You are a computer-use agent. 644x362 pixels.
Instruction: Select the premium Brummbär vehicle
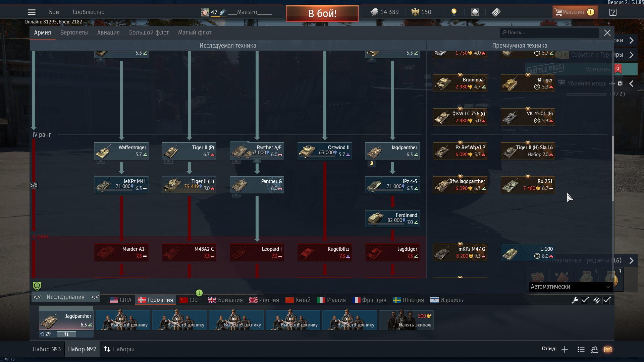tap(460, 83)
